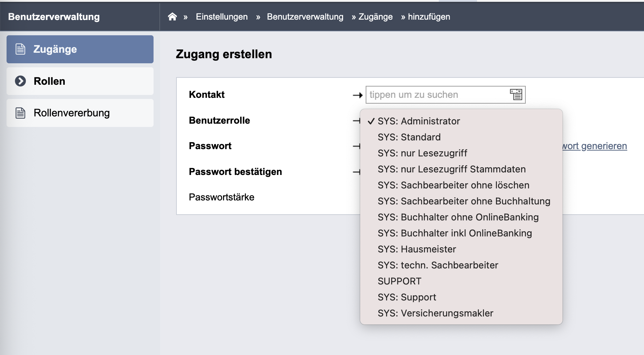Screen dimensions: 644x355
Task: Choose SYS: nur Lesezugriff Stammdaten
Action: click(x=461, y=169)
